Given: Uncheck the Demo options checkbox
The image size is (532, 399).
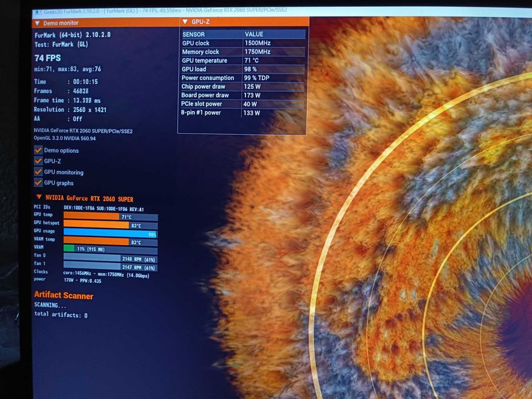Looking at the screenshot, I should [38, 150].
